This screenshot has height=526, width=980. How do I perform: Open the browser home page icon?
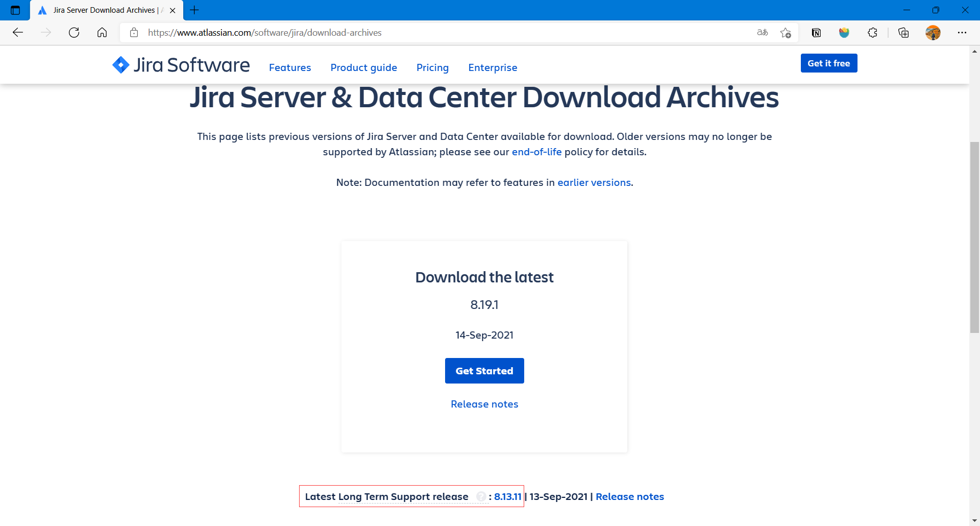(x=102, y=33)
